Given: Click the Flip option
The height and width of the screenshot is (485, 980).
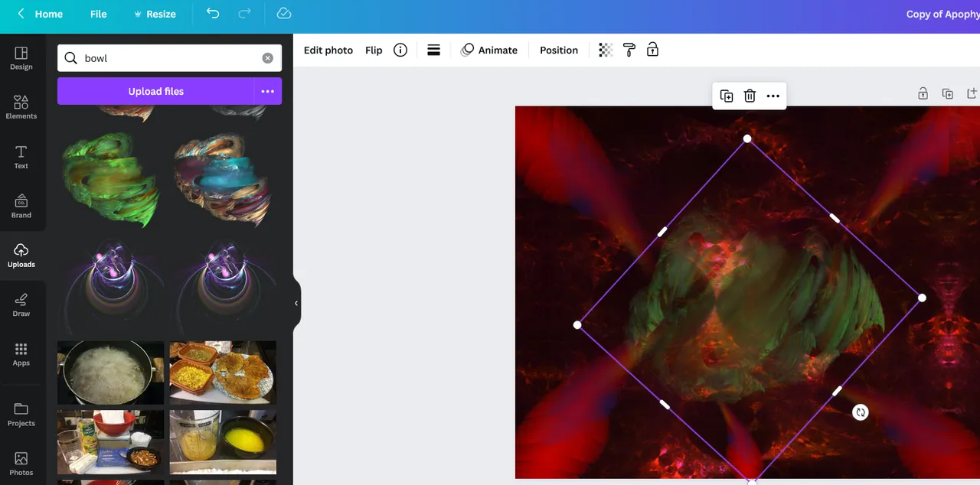Looking at the screenshot, I should [x=374, y=50].
